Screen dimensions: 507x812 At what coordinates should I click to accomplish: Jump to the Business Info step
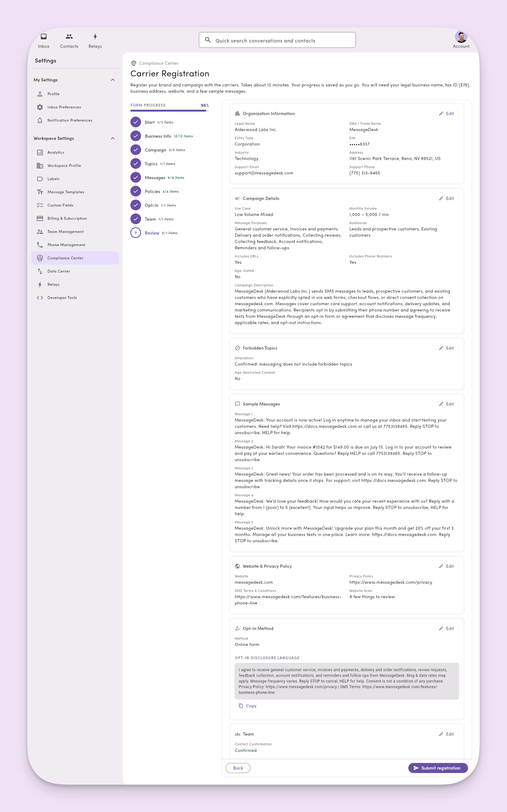(162, 136)
